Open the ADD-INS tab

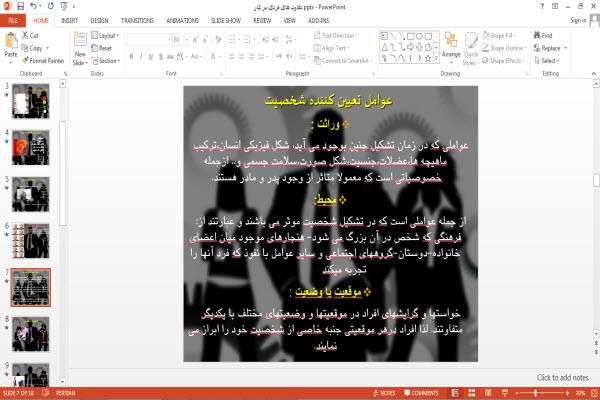click(x=318, y=21)
